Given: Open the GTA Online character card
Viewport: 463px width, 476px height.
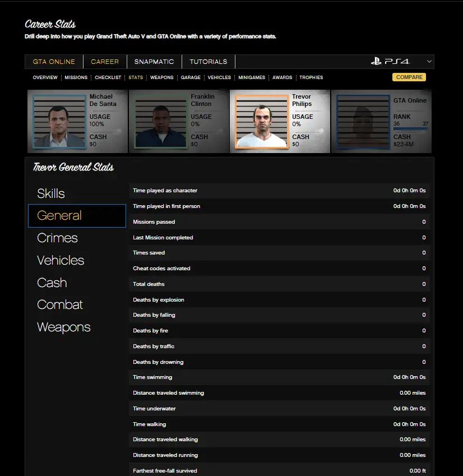Looking at the screenshot, I should pos(382,121).
